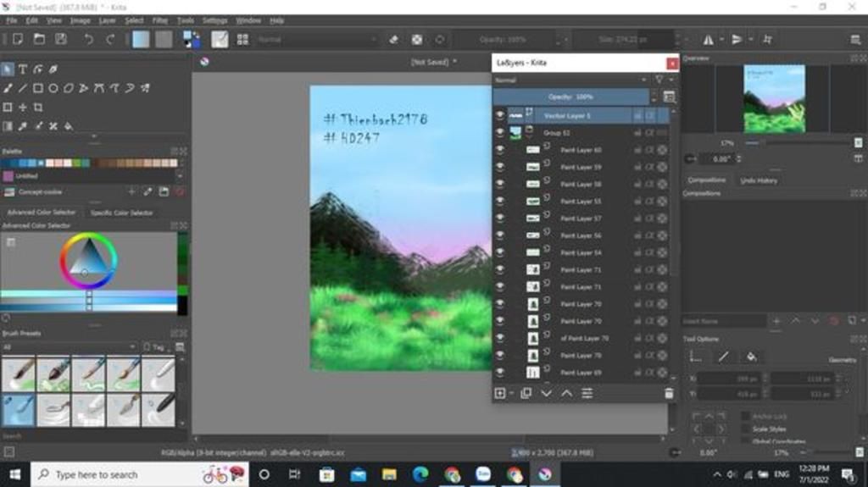Adjust the Overview zoom slider
This screenshot has width=868, height=487.
(x=800, y=143)
